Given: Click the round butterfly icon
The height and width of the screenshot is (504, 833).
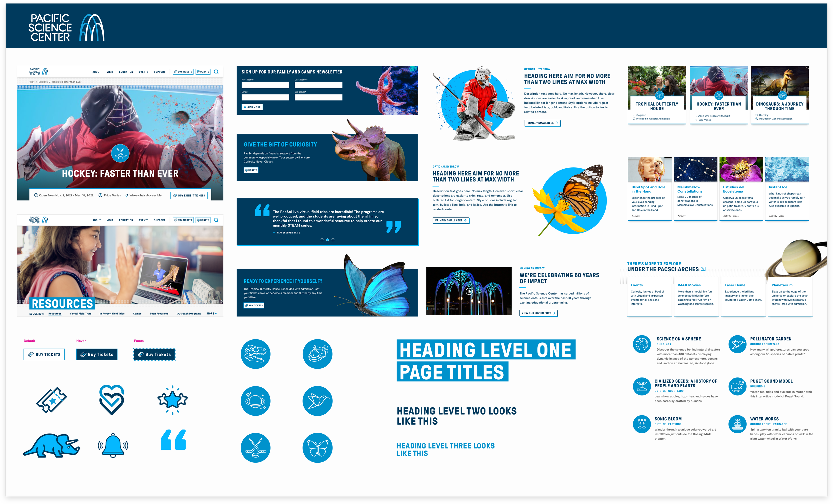Looking at the screenshot, I should click(317, 448).
